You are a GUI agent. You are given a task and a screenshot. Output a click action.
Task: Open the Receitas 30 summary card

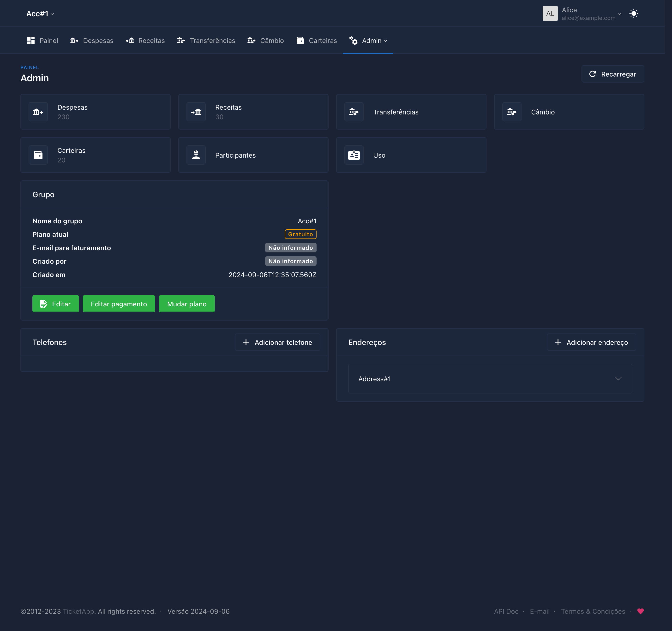(253, 112)
